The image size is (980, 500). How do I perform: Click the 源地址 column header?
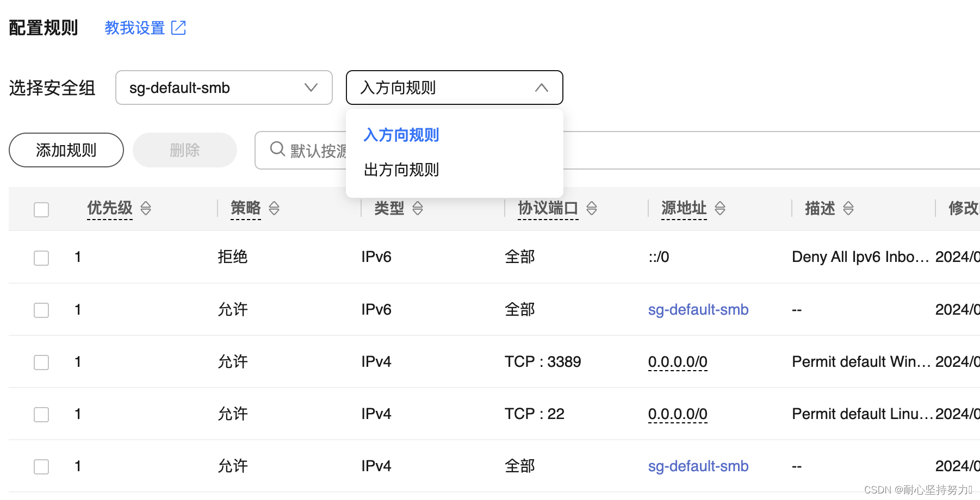pyautogui.click(x=684, y=208)
